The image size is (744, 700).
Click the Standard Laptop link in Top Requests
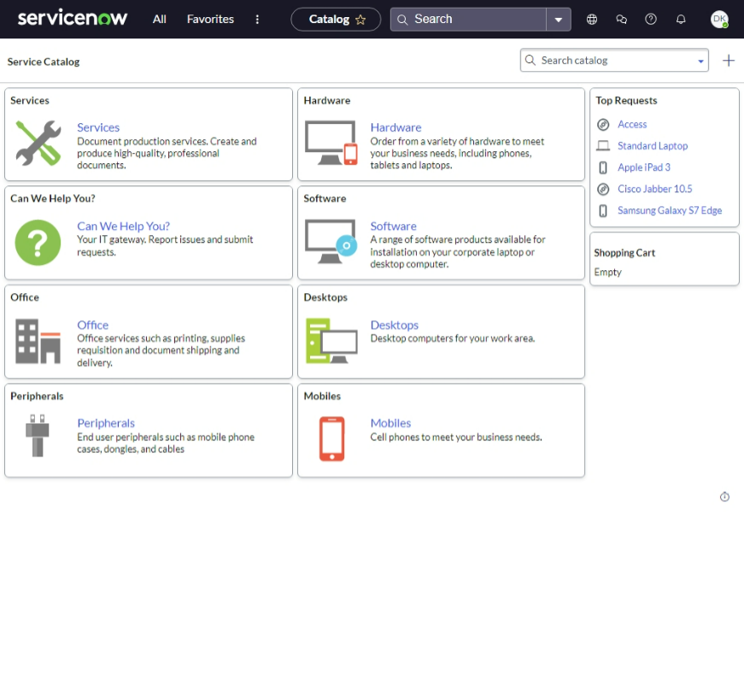click(x=653, y=145)
